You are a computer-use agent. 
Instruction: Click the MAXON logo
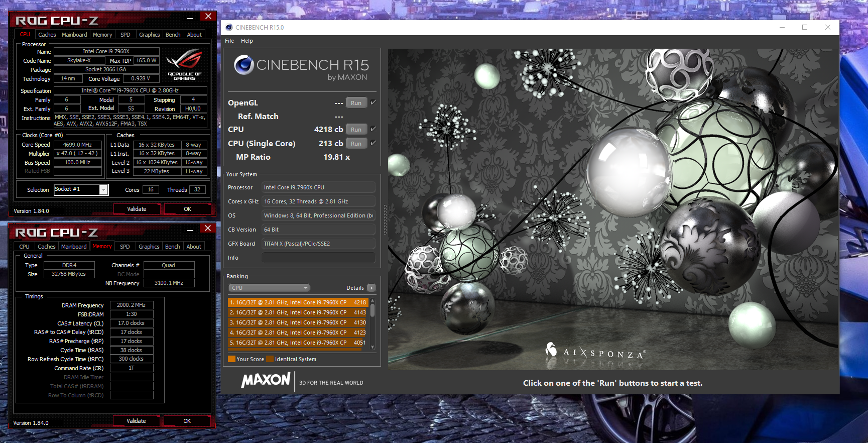(x=266, y=380)
